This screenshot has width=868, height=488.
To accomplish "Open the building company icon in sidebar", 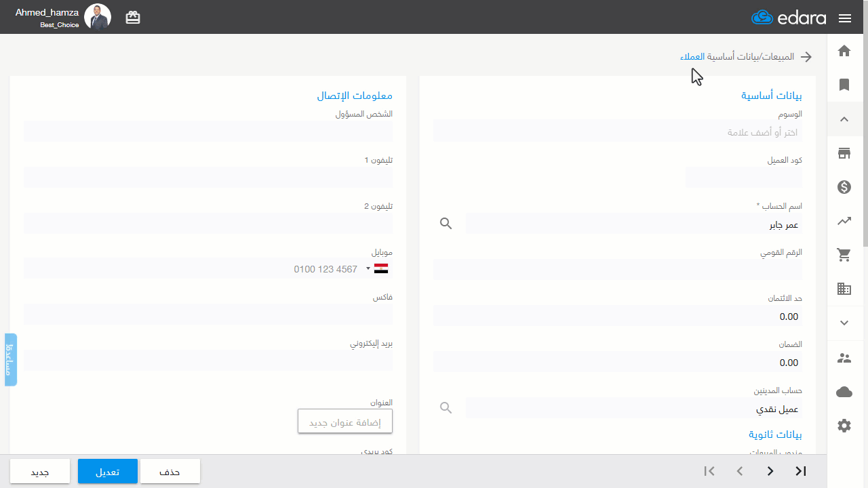I will click(844, 289).
